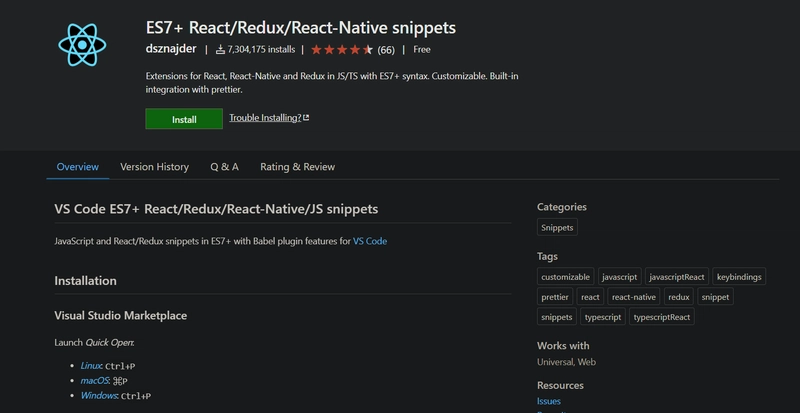Click the Install button
Screen dimensions: 800x413
click(x=184, y=119)
